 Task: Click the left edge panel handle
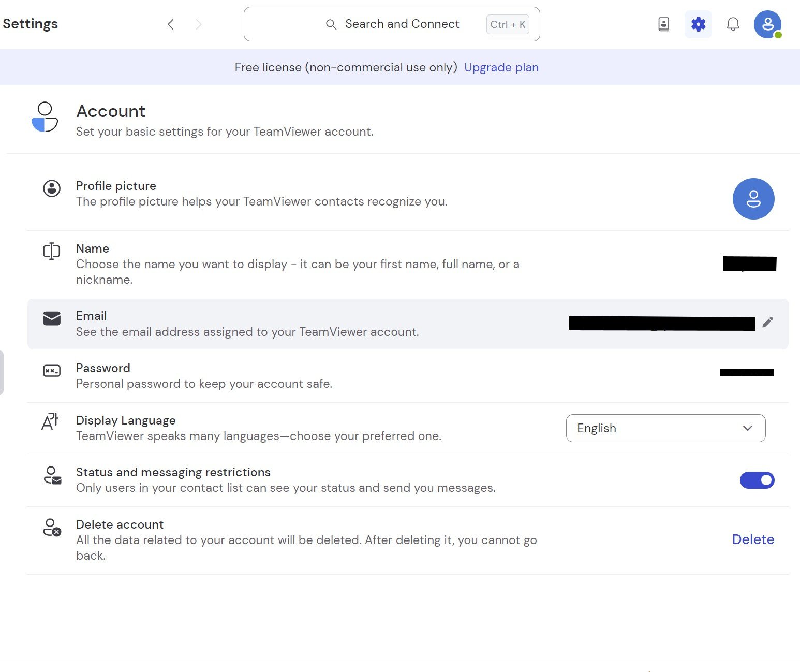[x=2, y=372]
